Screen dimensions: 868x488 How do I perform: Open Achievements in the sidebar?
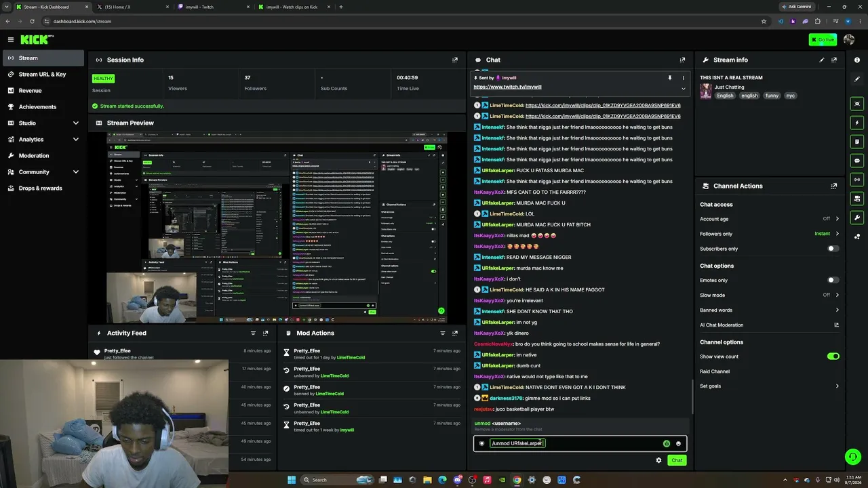[42, 106]
